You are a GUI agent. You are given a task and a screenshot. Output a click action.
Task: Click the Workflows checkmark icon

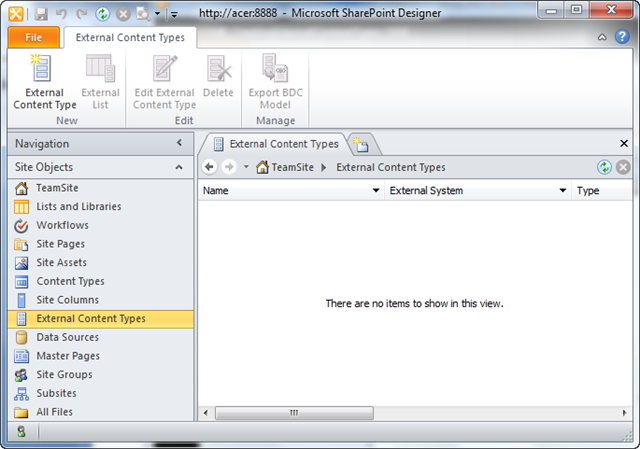[21, 226]
